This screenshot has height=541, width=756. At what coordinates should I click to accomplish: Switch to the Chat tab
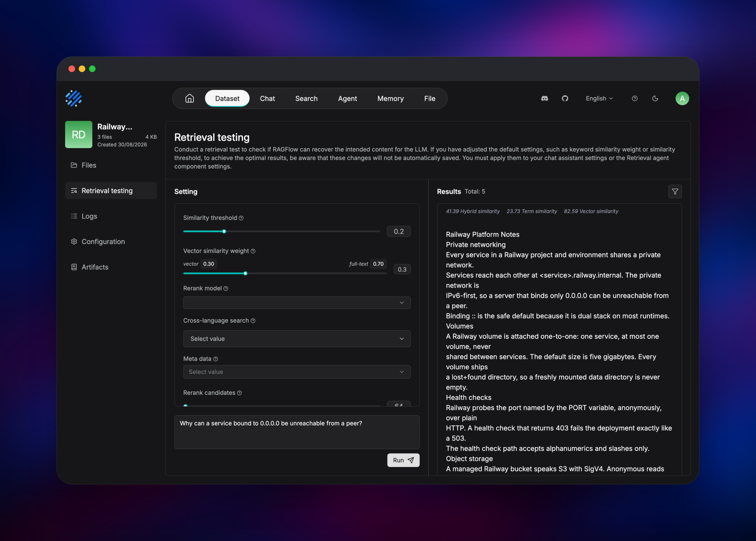click(267, 98)
